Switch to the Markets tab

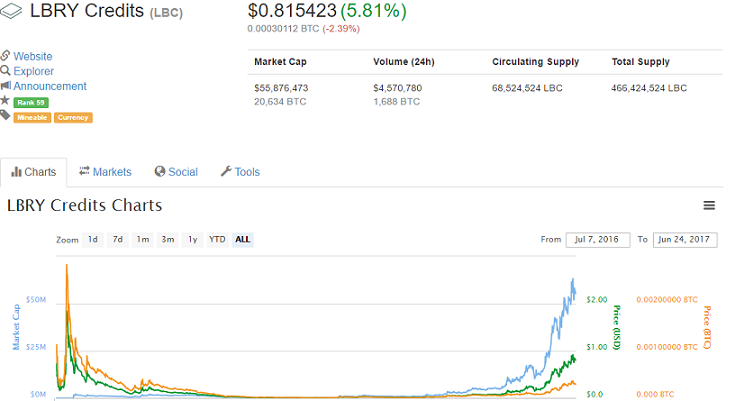coord(105,172)
